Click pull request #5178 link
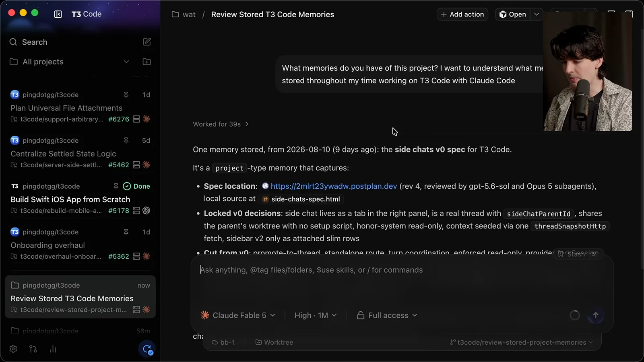 click(119, 210)
